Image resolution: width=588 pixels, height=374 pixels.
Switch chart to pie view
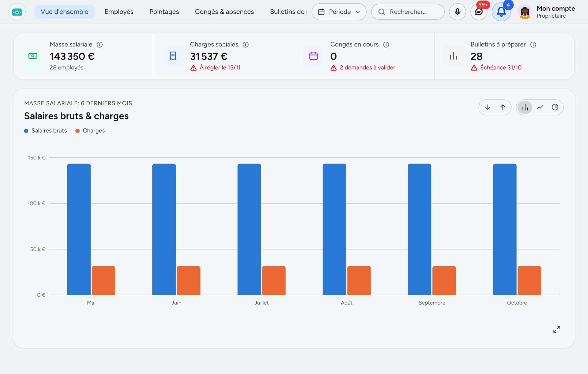[x=555, y=107]
